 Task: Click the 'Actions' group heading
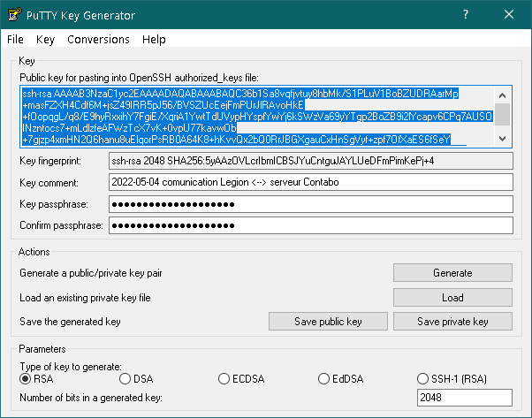pos(34,252)
